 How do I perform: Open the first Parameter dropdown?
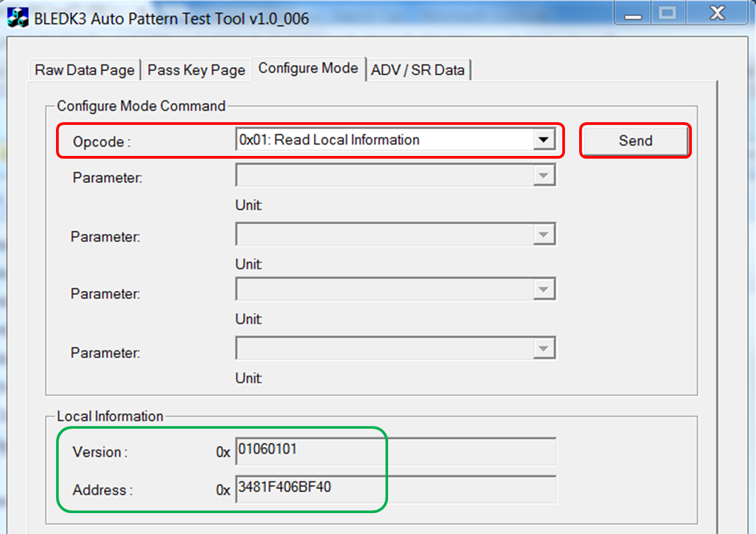(543, 177)
